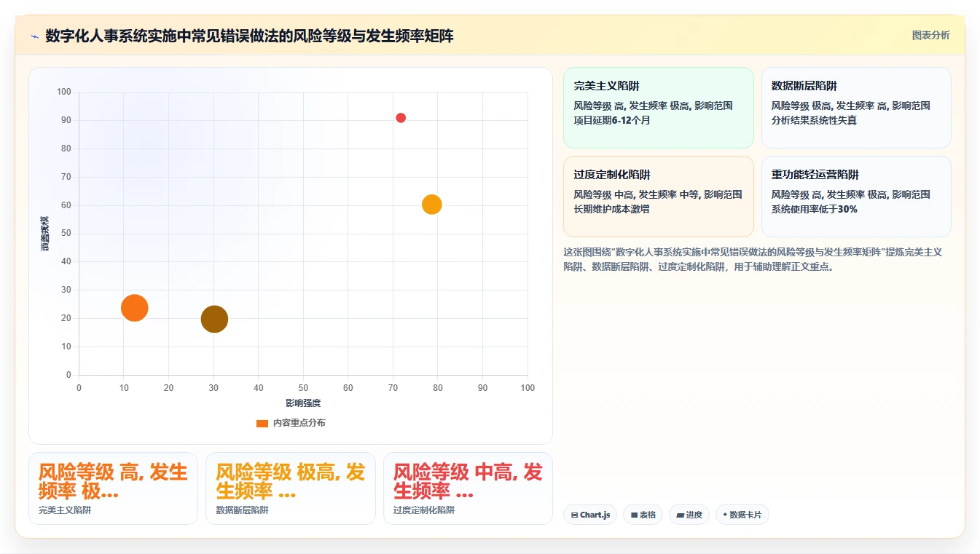Viewport: 980px width, 554px height.
Task: Click the rotated y-axis title label
Action: [44, 234]
